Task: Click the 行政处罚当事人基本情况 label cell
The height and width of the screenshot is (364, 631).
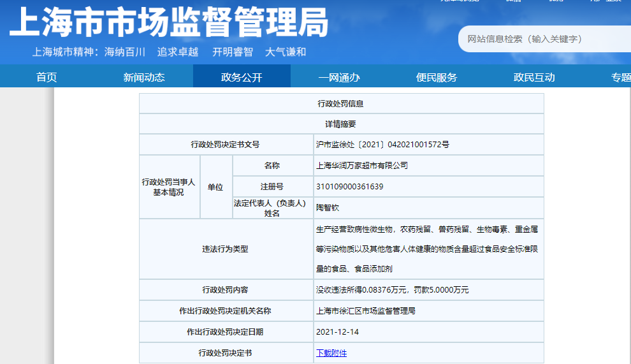Action: click(x=170, y=187)
